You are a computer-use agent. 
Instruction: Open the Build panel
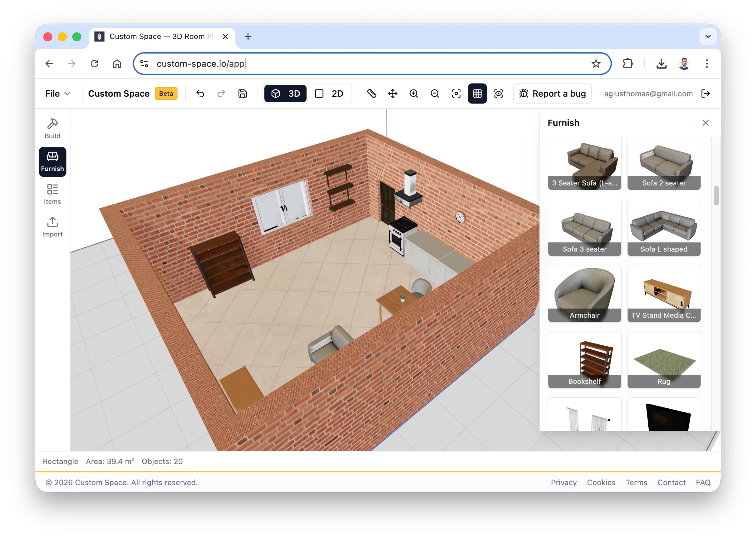pos(52,128)
